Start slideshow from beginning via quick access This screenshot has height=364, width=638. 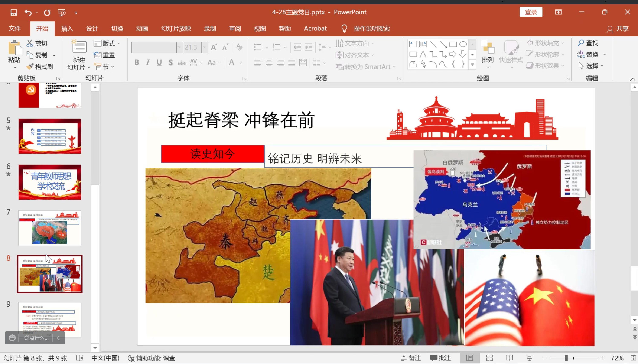click(62, 12)
